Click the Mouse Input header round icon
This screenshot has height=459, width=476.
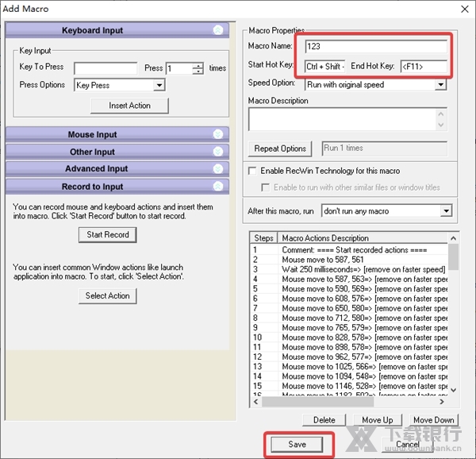coord(218,134)
